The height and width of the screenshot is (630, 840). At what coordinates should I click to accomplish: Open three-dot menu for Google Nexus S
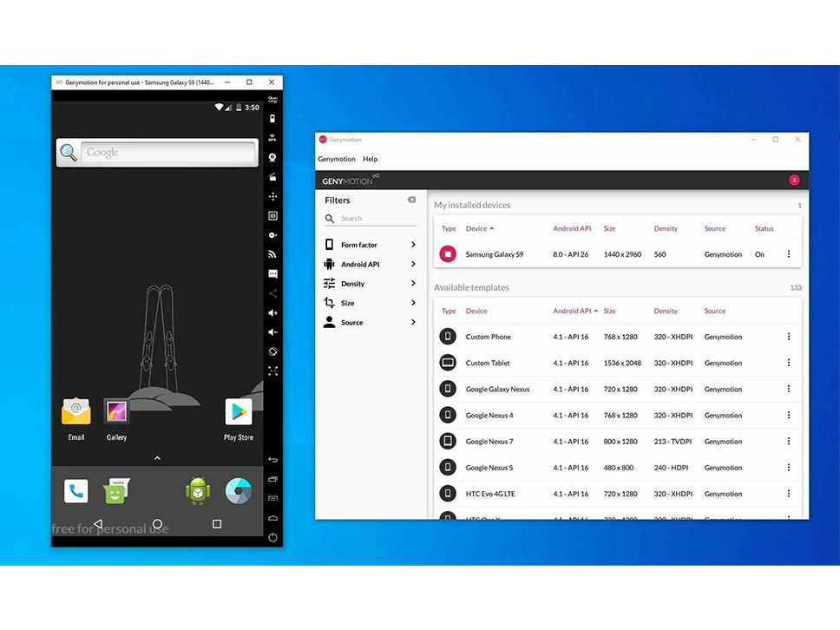[x=789, y=468]
